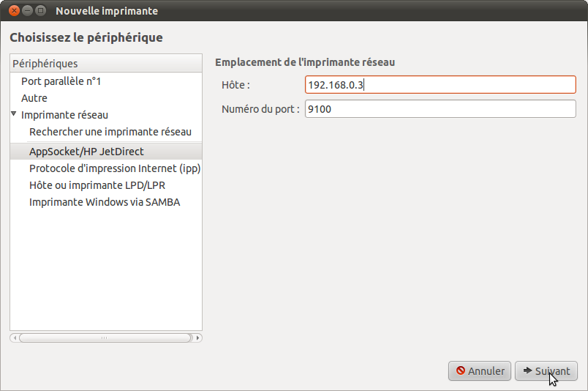The width and height of the screenshot is (588, 391).
Task: Collapse the Imprimante réseau tree node
Action: [14, 113]
